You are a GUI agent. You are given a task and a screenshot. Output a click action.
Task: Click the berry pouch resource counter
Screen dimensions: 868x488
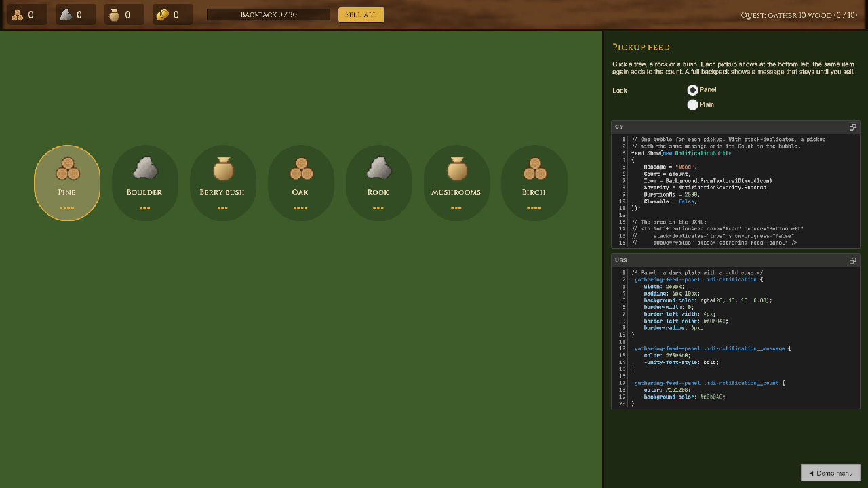coord(124,15)
